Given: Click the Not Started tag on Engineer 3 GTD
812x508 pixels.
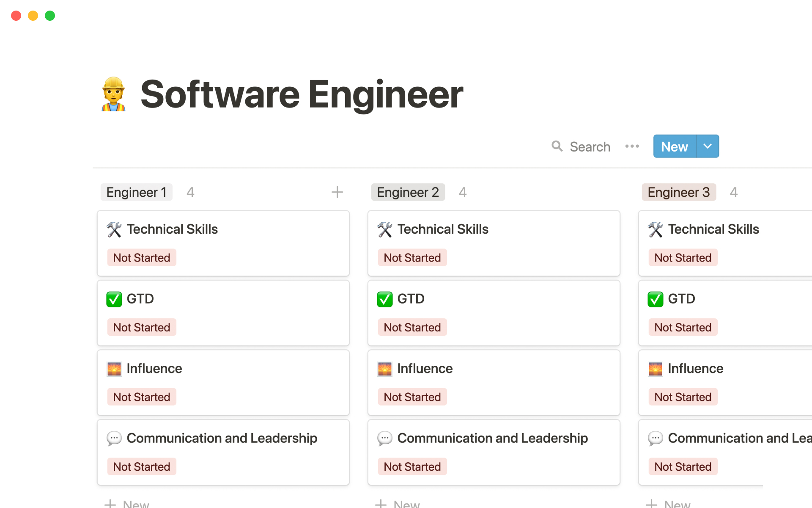Looking at the screenshot, I should click(683, 327).
